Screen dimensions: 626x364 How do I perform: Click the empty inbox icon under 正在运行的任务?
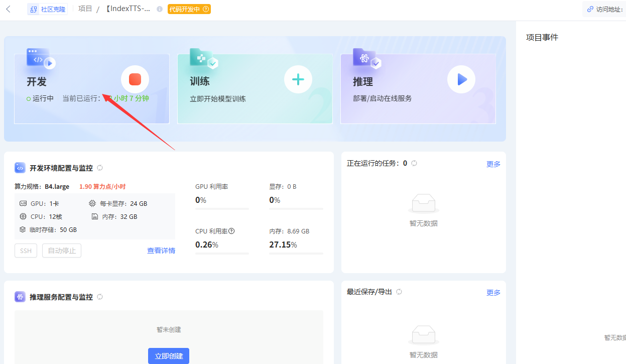tap(424, 204)
